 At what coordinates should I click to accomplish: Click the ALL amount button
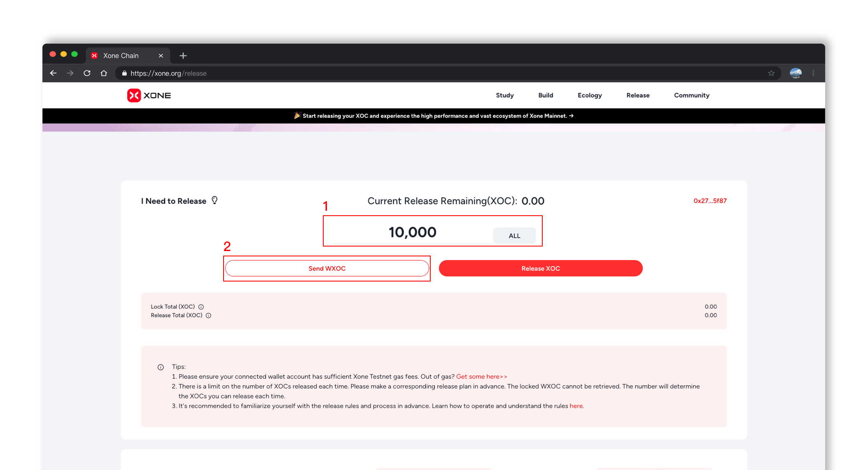click(514, 236)
